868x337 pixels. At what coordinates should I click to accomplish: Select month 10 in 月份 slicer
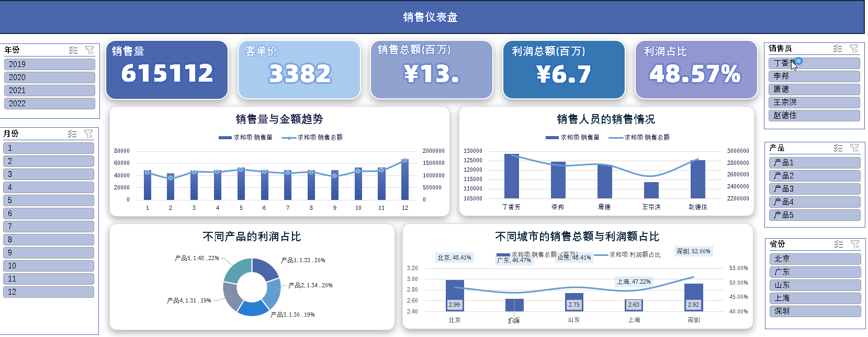pos(49,266)
